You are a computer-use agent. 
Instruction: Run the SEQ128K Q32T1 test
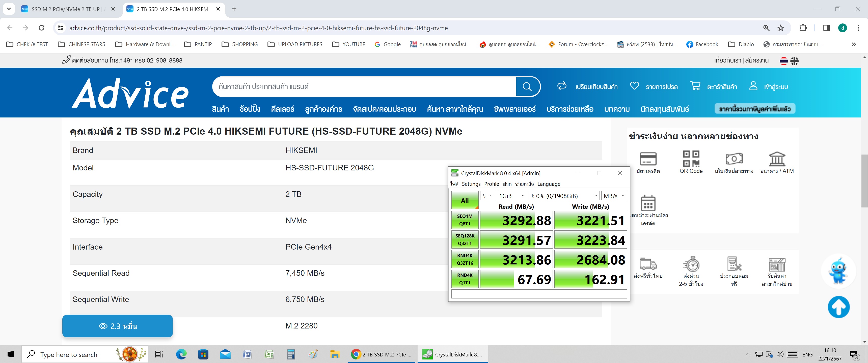(x=465, y=239)
